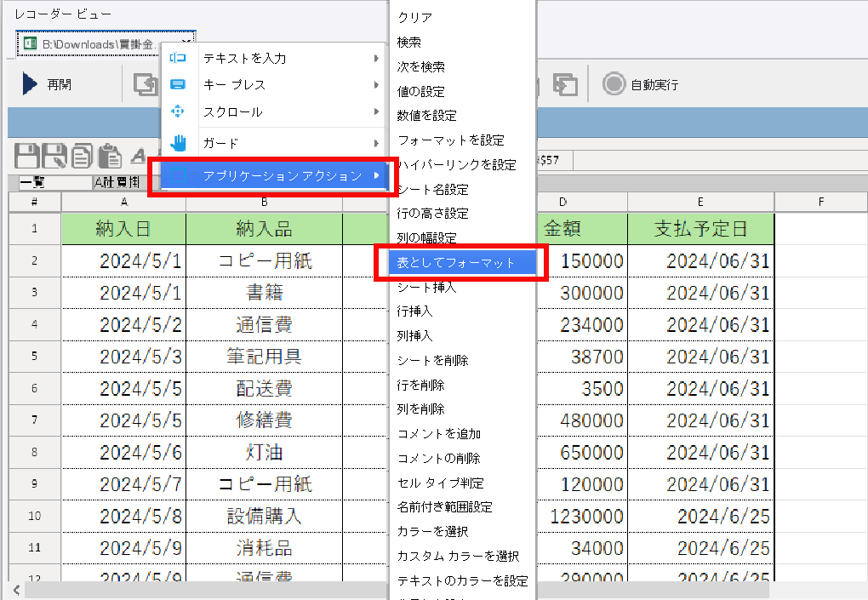Click the 自動実行 button label
The height and width of the screenshot is (600, 868).
coord(655,85)
